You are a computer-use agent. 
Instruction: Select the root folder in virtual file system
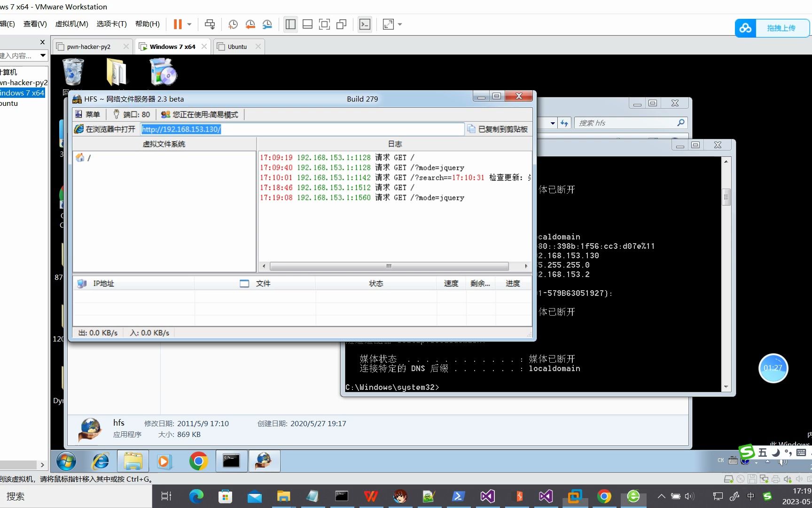[84, 158]
